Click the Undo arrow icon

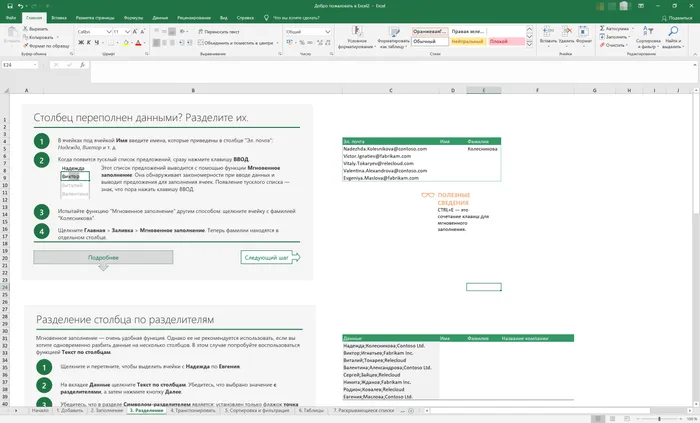tap(21, 6)
